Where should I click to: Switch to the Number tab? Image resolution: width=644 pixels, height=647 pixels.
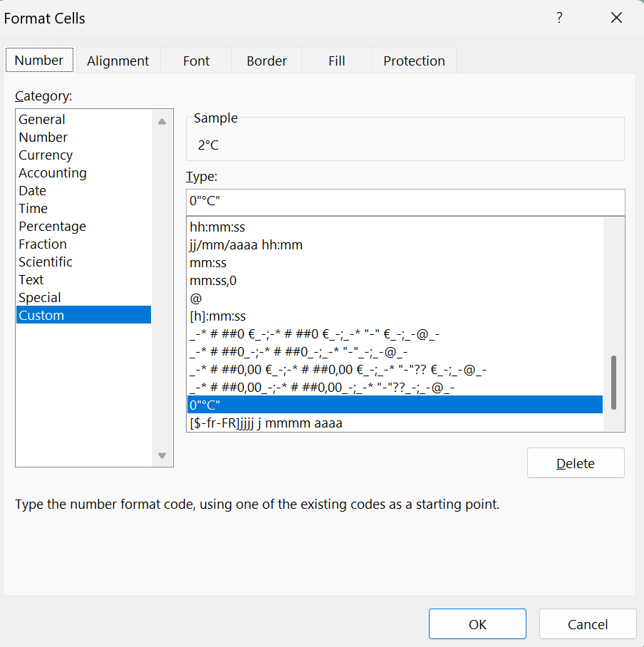click(x=39, y=61)
